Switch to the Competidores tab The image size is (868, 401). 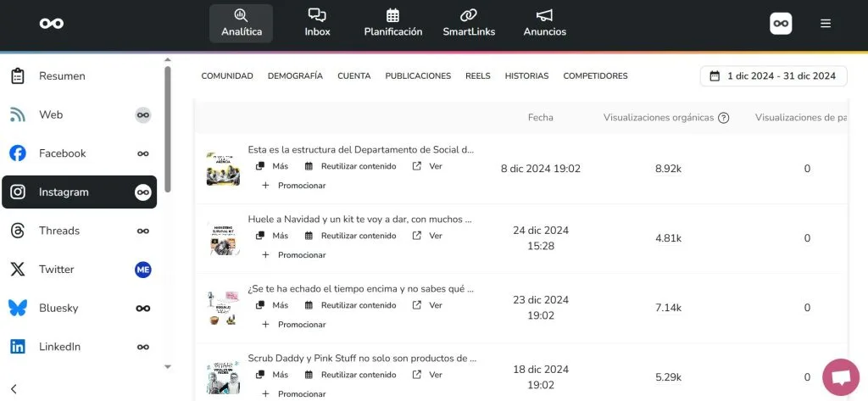coord(595,76)
